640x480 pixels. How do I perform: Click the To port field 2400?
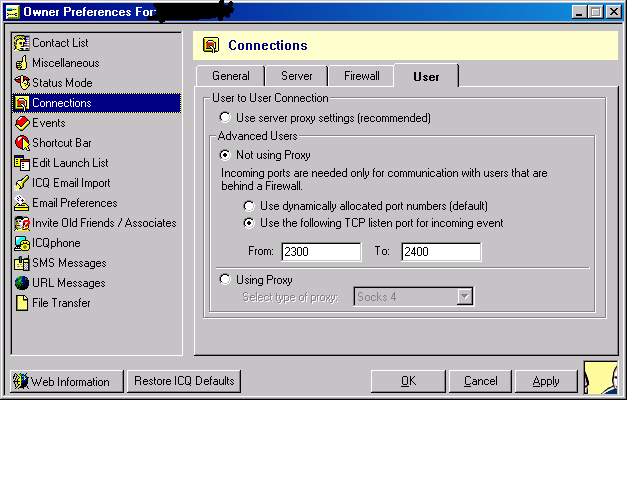coord(441,251)
